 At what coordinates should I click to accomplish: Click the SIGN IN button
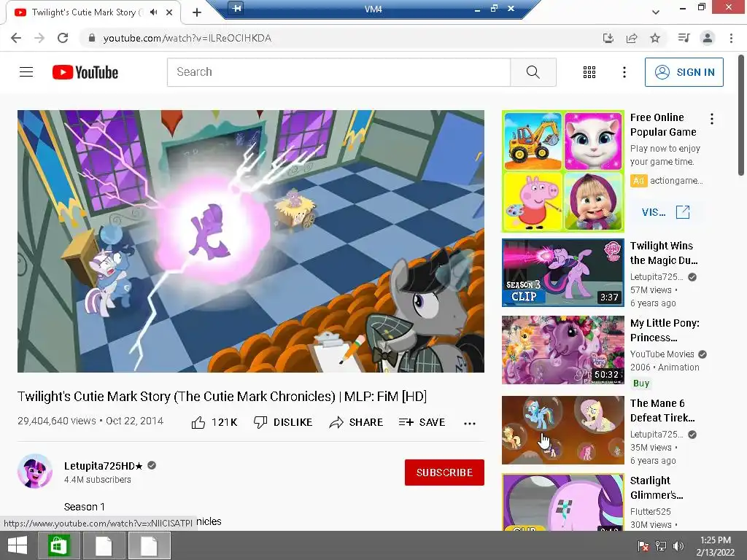click(684, 72)
